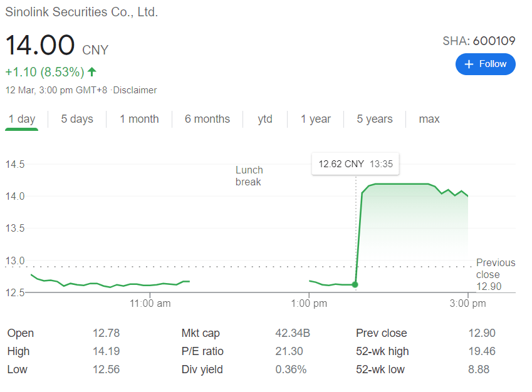Image resolution: width=532 pixels, height=392 pixels.
Task: Click the Mkt cap label
Action: (201, 333)
